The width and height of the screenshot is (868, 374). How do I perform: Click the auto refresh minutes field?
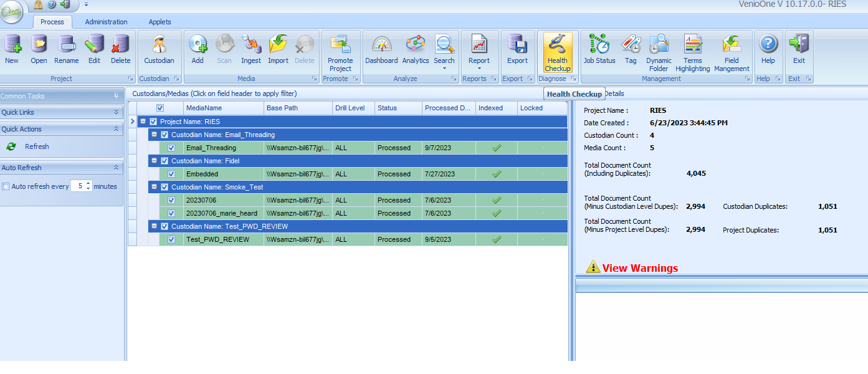click(78, 186)
